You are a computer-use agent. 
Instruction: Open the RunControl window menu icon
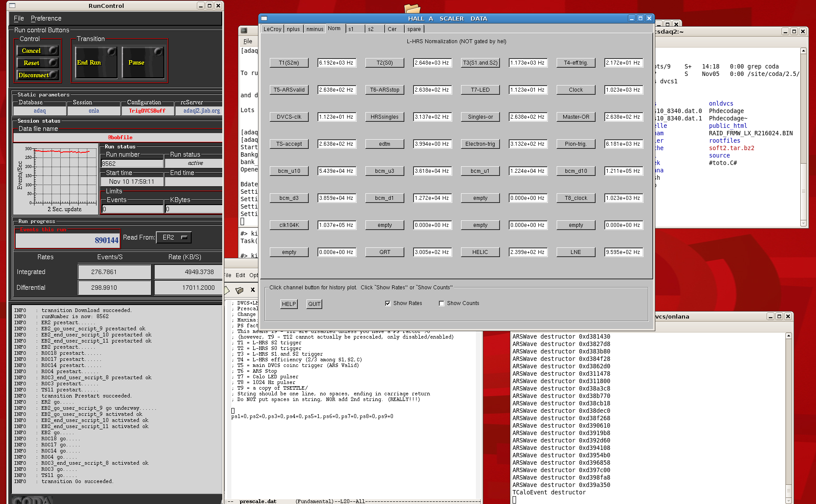tap(12, 6)
